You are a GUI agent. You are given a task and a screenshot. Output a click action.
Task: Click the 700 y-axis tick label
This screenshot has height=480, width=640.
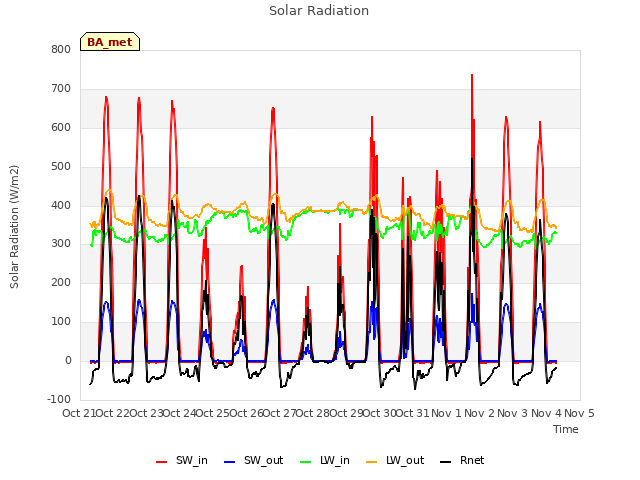[x=61, y=89]
